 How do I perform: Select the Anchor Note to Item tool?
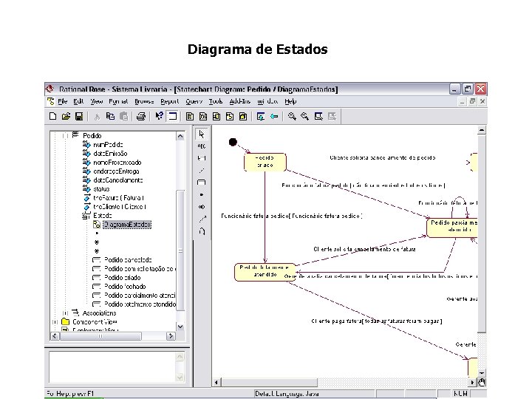click(x=202, y=171)
